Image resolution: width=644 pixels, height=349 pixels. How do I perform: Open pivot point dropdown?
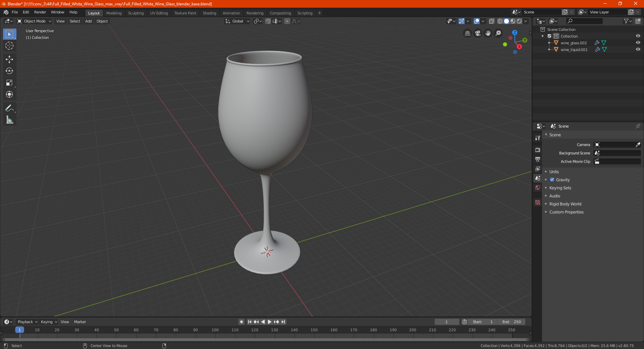pyautogui.click(x=258, y=21)
